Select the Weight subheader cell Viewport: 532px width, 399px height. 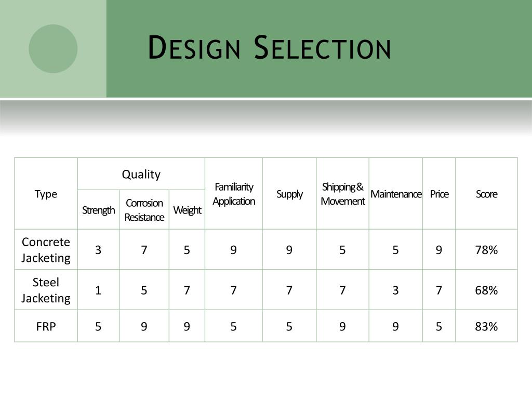coord(187,210)
